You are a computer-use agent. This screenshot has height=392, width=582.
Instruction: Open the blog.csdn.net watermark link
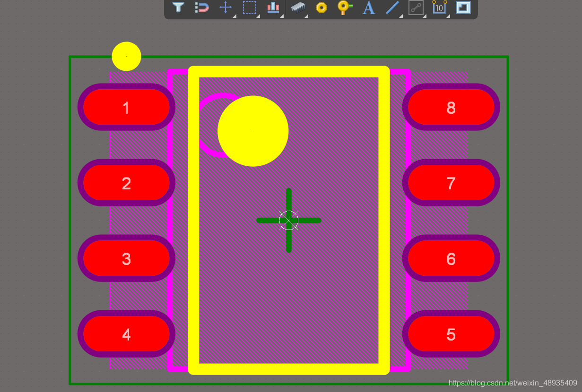coord(513,383)
